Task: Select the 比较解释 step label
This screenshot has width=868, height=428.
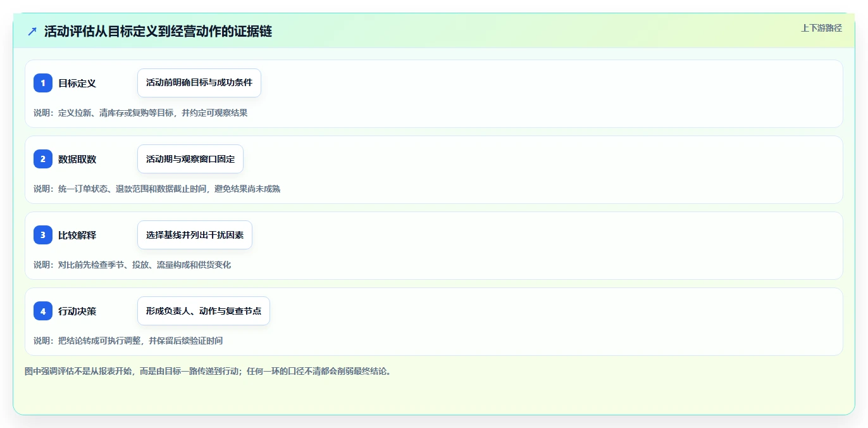Action: 77,235
